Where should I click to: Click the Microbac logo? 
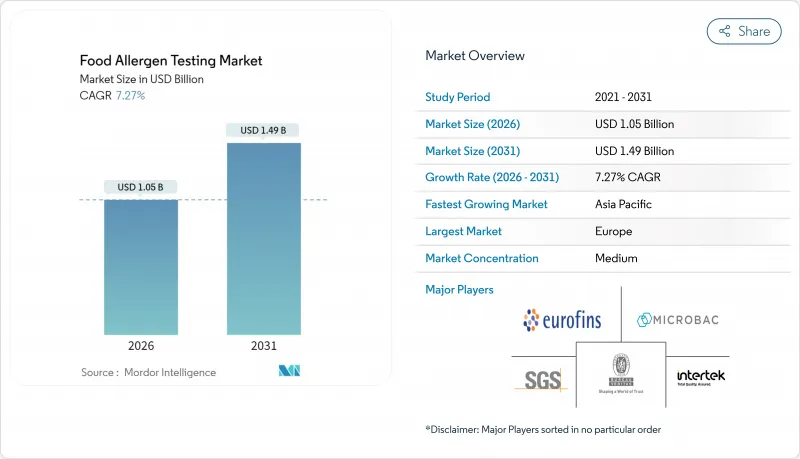[677, 320]
